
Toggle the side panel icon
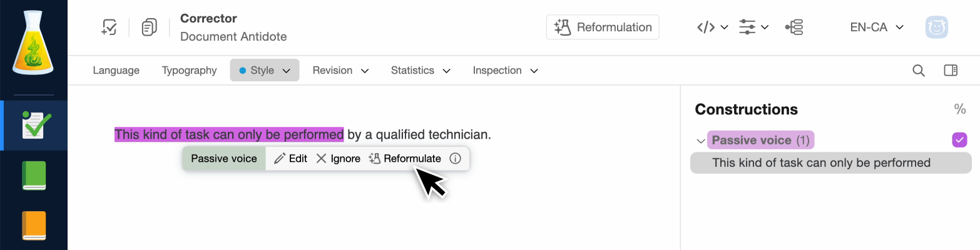coord(951,71)
